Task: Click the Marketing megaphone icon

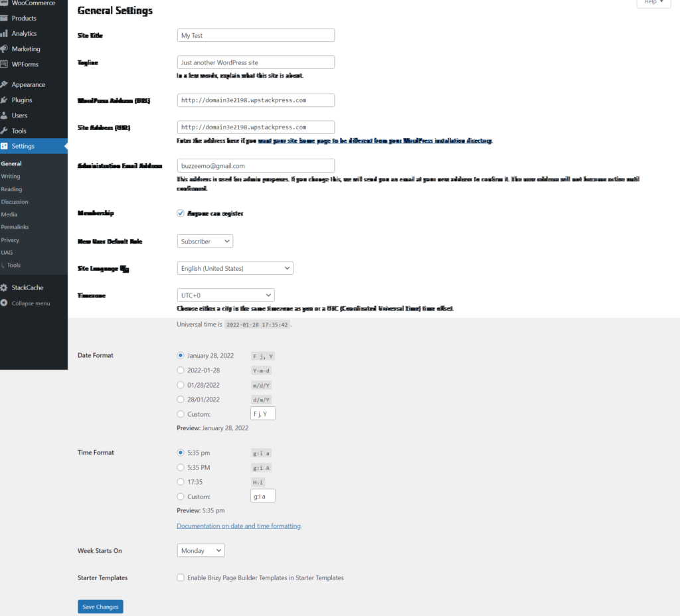Action: tap(4, 48)
